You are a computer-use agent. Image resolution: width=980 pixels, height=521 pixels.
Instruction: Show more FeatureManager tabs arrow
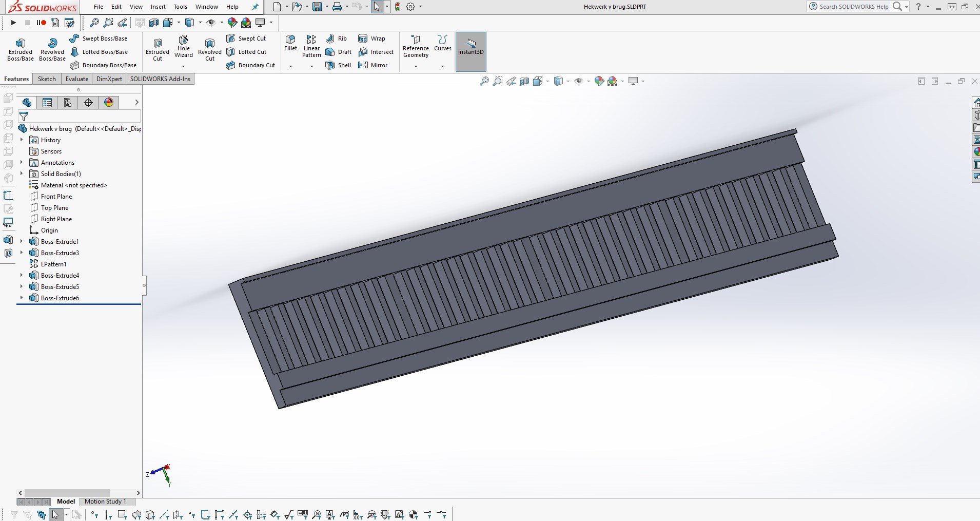[x=136, y=103]
